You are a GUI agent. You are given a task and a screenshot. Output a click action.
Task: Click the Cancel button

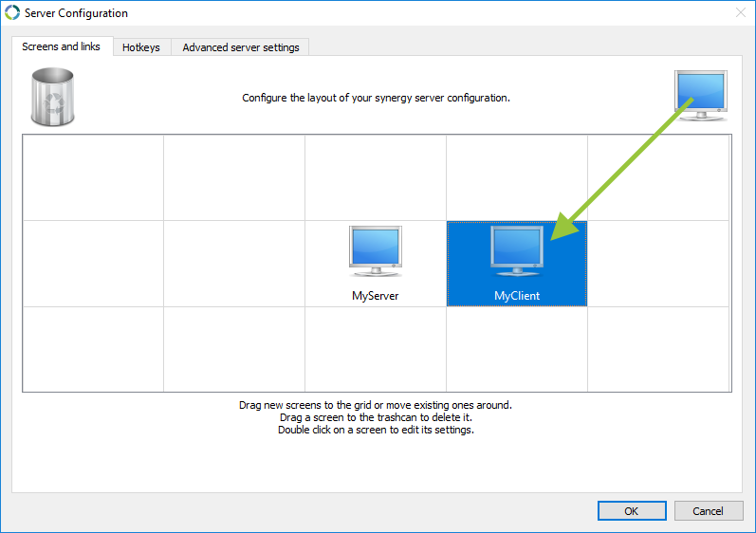709,511
